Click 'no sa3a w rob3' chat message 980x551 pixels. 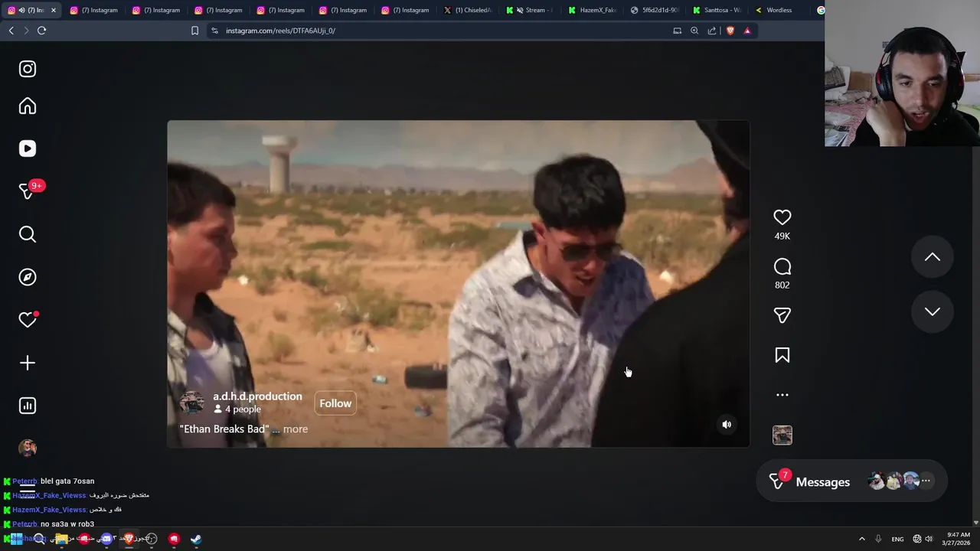pyautogui.click(x=67, y=524)
